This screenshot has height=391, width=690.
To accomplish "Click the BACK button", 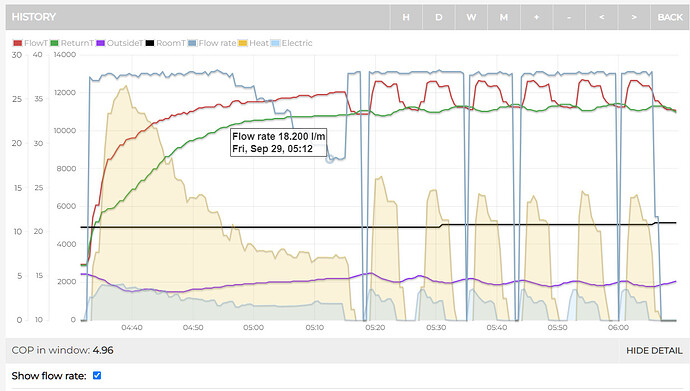I will pyautogui.click(x=670, y=17).
